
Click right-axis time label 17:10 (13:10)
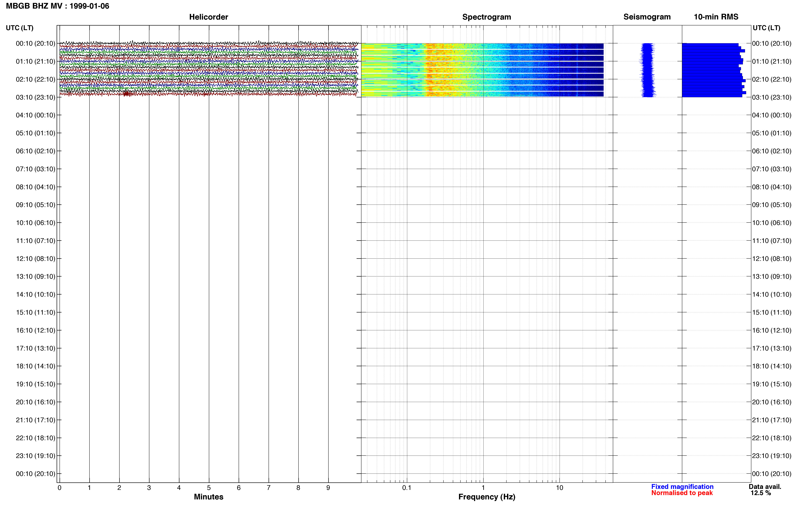click(772, 348)
